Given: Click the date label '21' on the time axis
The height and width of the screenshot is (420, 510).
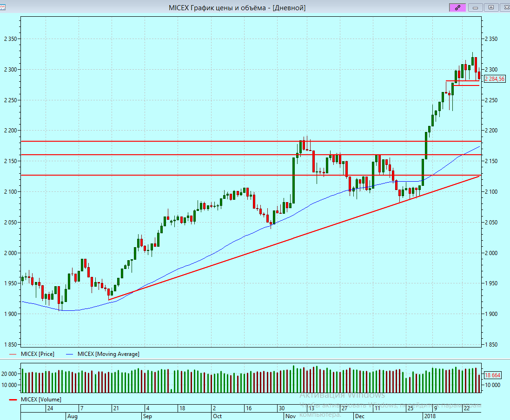Looking at the screenshot, I should pos(116,408).
